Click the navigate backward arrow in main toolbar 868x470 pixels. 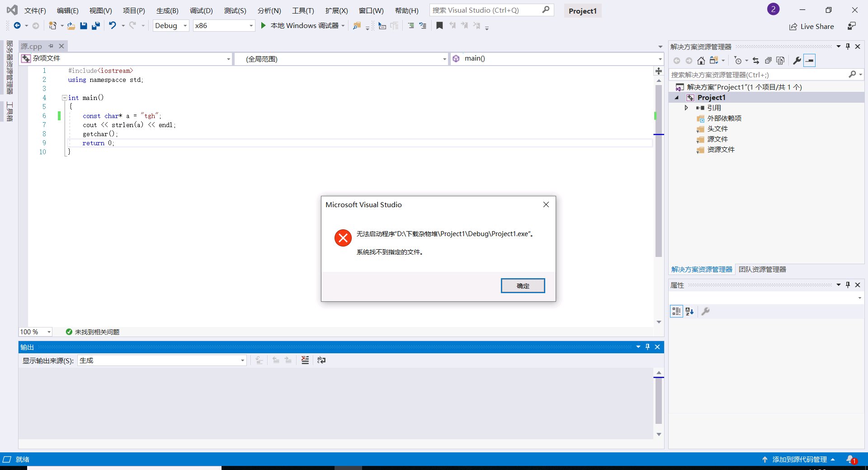click(17, 26)
